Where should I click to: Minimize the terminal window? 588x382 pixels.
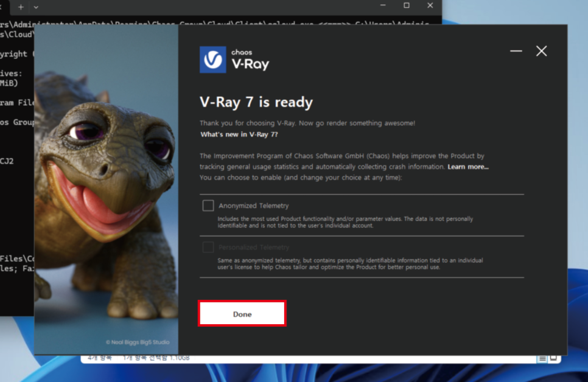(383, 5)
